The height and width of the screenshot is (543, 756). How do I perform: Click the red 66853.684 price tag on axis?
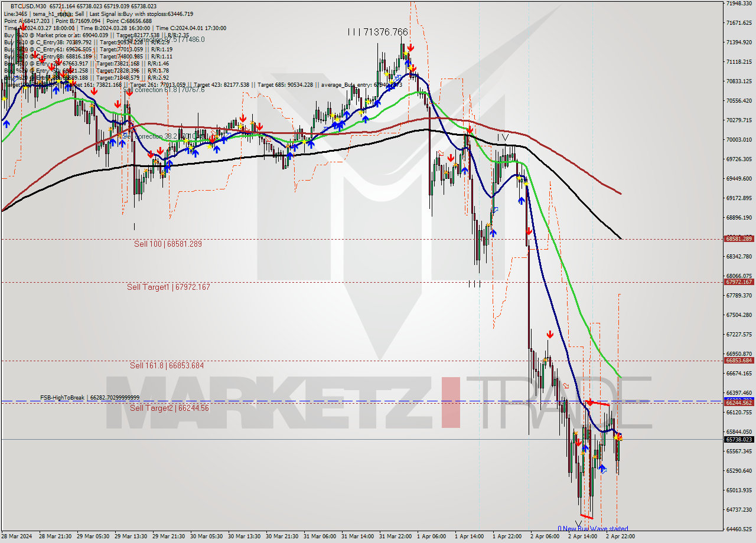click(x=739, y=361)
